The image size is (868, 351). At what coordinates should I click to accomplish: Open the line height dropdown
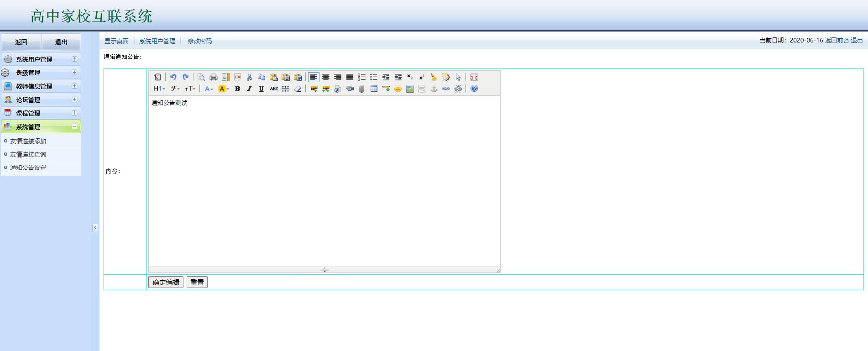point(286,89)
